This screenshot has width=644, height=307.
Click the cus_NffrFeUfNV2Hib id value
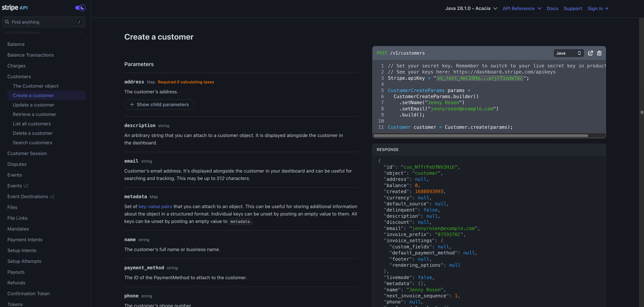point(429,167)
